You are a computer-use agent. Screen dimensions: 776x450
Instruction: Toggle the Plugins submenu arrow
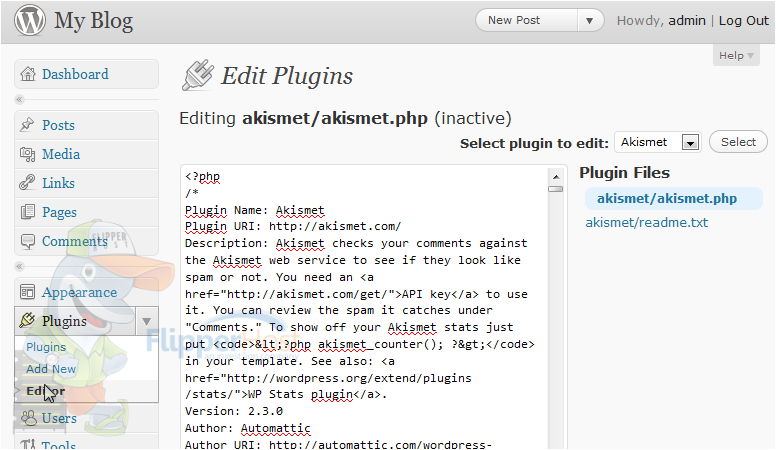[x=146, y=321]
